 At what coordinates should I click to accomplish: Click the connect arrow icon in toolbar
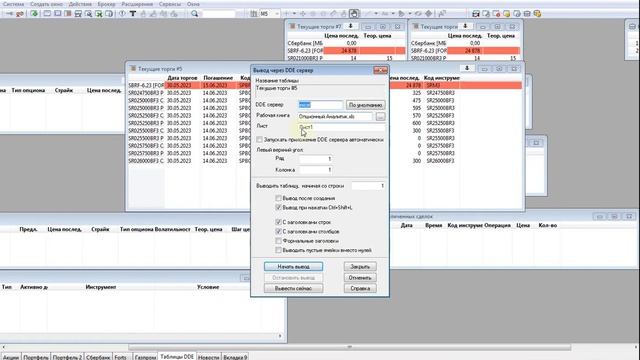click(9, 14)
